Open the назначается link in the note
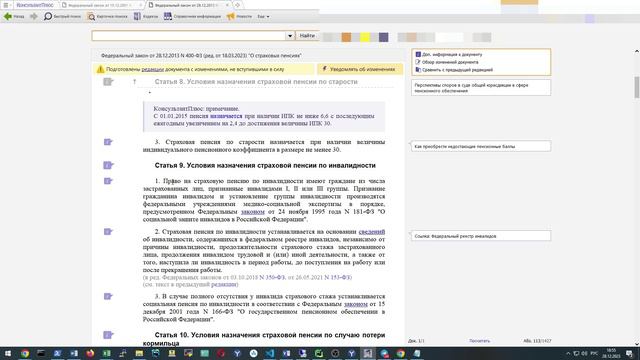The height and width of the screenshot is (360, 640). click(226, 116)
